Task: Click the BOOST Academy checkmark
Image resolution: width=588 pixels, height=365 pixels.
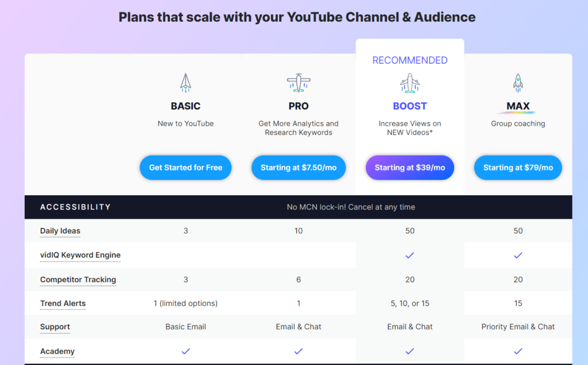Action: 410,351
